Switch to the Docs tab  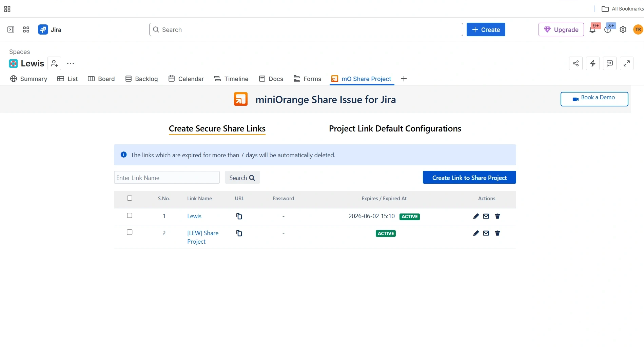pyautogui.click(x=271, y=79)
